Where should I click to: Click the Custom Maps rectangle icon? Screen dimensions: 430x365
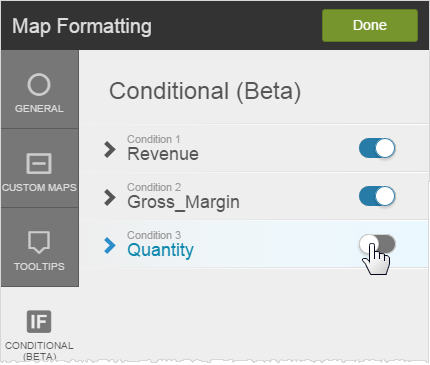tap(39, 164)
